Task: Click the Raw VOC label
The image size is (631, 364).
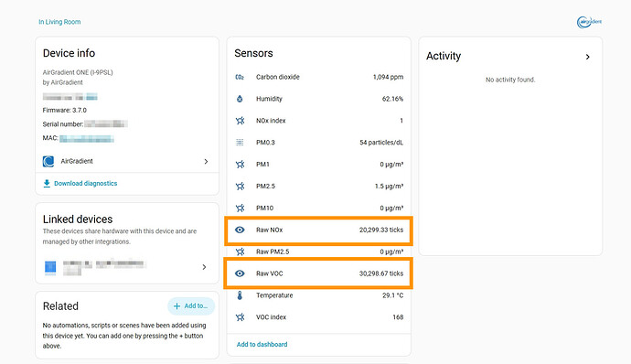Action: pos(270,273)
